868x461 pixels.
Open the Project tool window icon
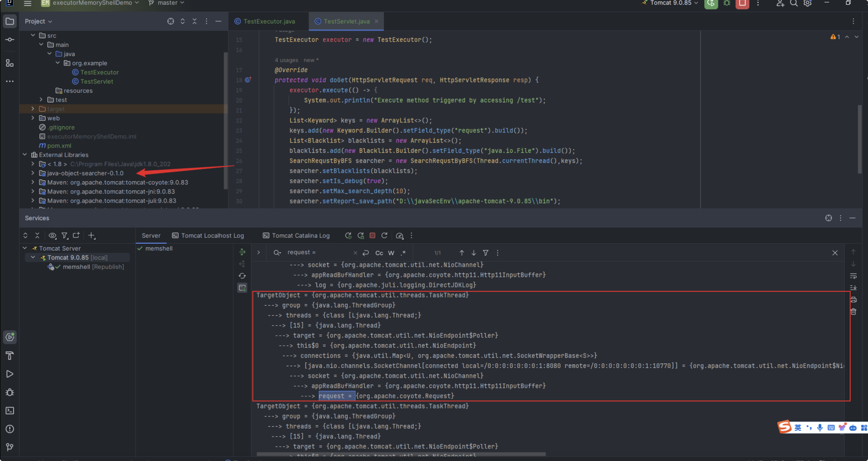coord(10,22)
